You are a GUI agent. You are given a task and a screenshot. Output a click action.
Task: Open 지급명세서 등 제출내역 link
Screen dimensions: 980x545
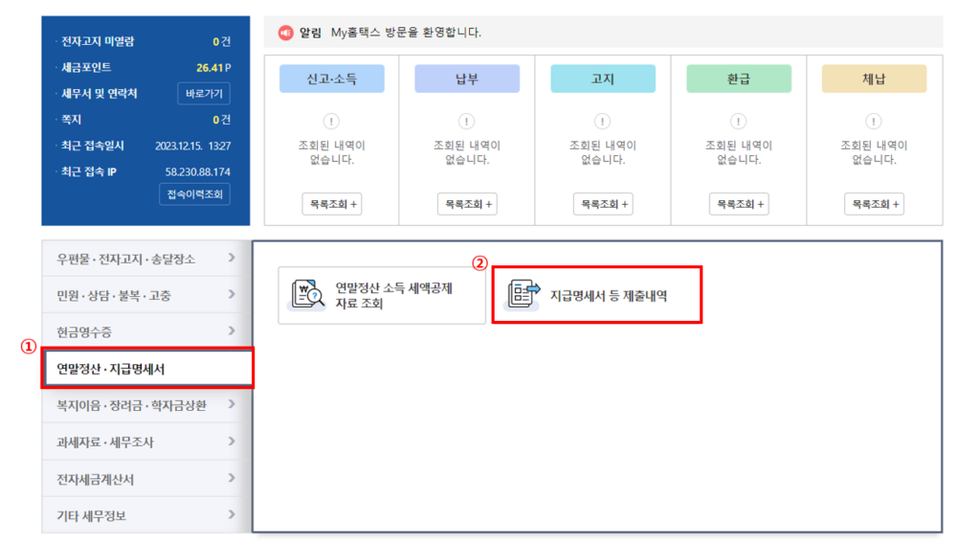(597, 295)
